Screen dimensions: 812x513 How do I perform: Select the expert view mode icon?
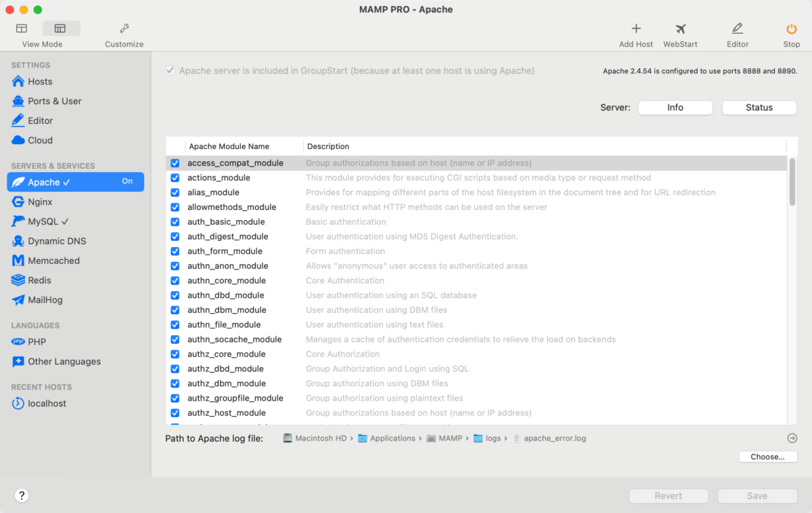pyautogui.click(x=61, y=28)
